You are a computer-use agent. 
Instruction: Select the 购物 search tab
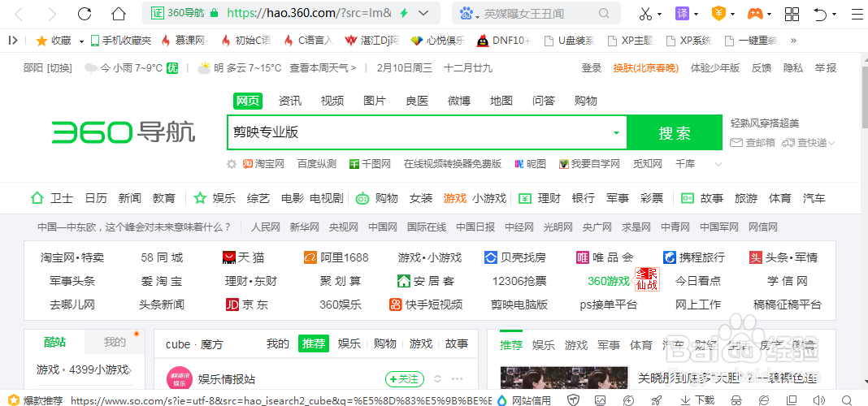[x=586, y=101]
